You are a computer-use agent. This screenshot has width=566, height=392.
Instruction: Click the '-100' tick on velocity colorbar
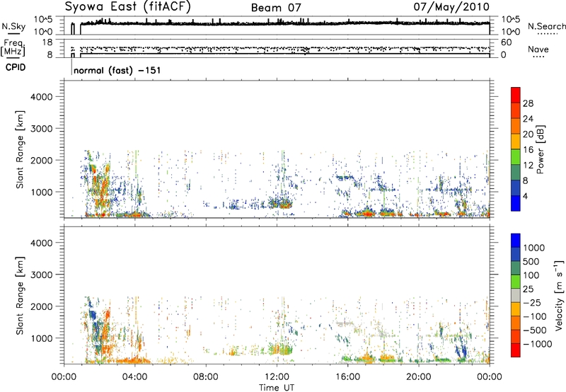tap(535, 316)
